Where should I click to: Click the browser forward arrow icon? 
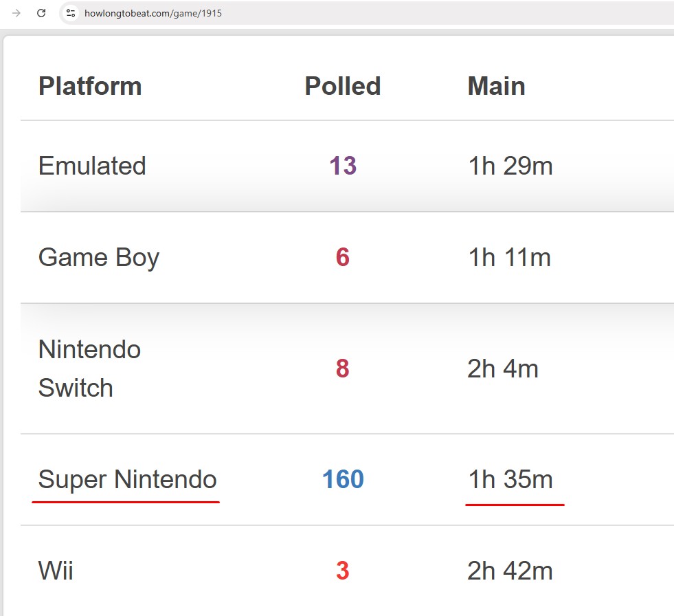pyautogui.click(x=16, y=13)
